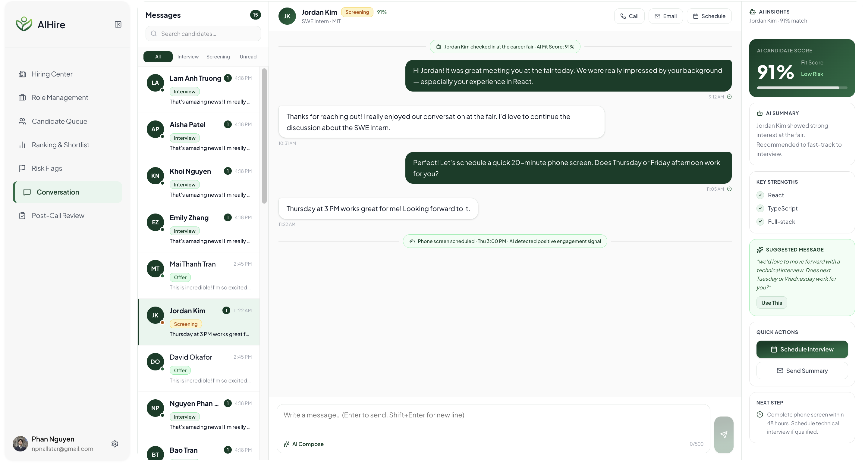This screenshot has height=465, width=868.
Task: Filter messages by Unread tab
Action: pyautogui.click(x=248, y=57)
